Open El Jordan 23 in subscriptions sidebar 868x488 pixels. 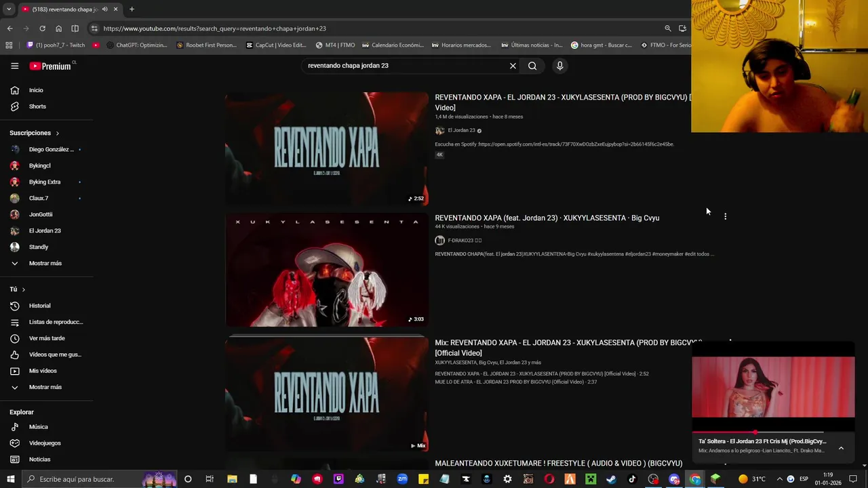click(x=46, y=230)
